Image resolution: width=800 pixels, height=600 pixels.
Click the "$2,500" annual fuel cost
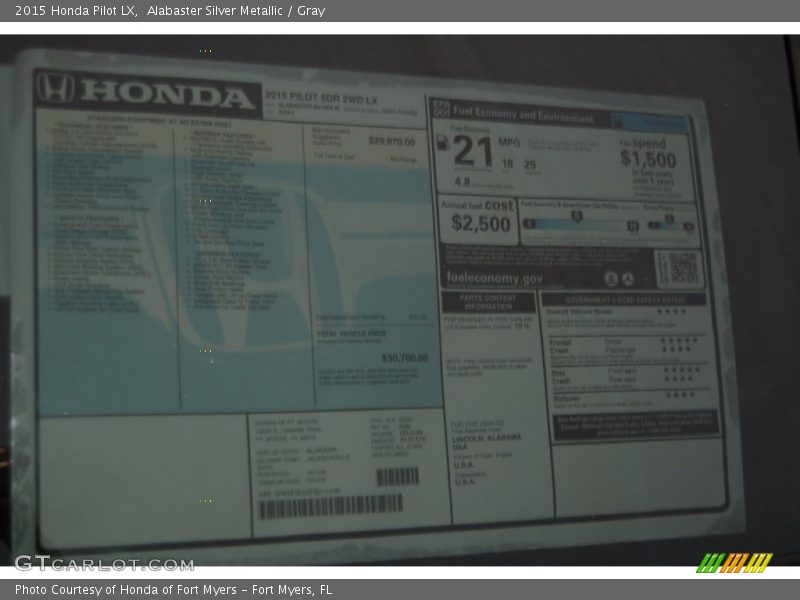pyautogui.click(x=481, y=223)
